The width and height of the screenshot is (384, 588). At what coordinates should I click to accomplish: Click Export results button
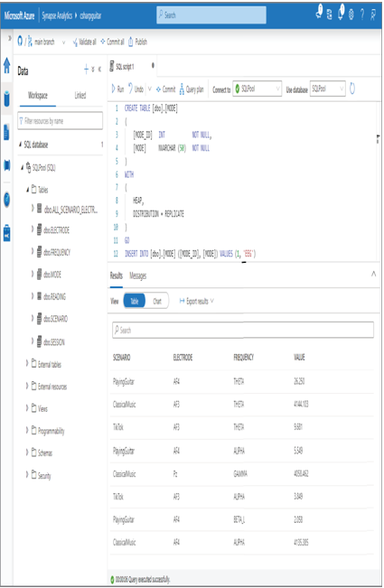pyautogui.click(x=196, y=301)
